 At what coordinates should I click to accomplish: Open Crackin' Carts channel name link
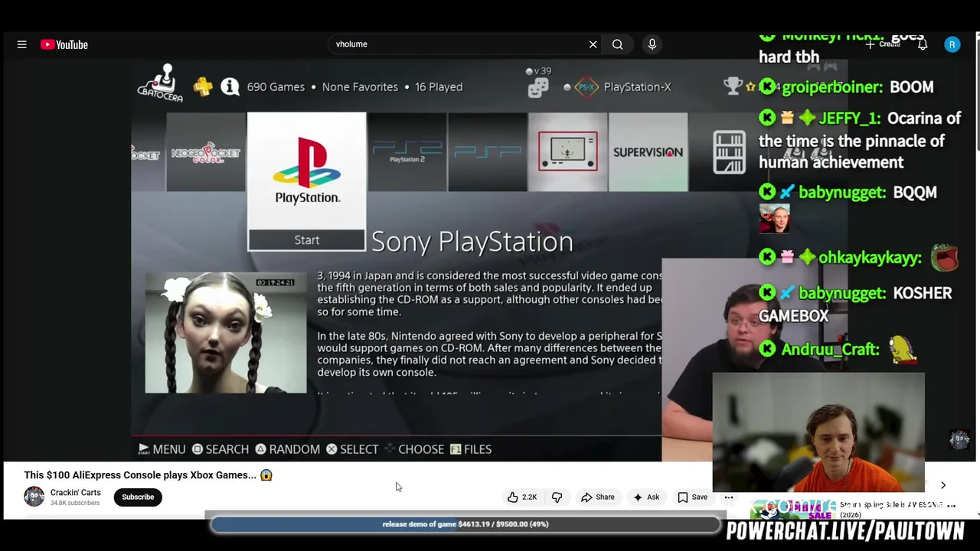75,493
